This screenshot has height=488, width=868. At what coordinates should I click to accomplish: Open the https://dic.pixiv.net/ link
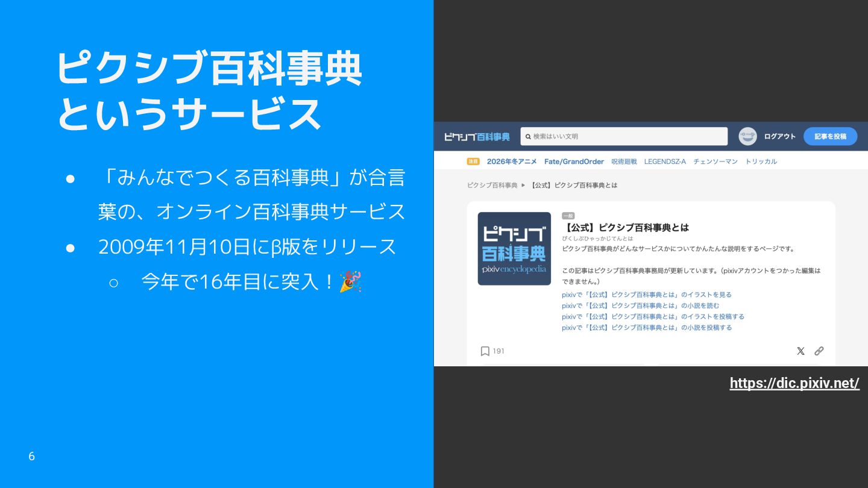tap(794, 383)
